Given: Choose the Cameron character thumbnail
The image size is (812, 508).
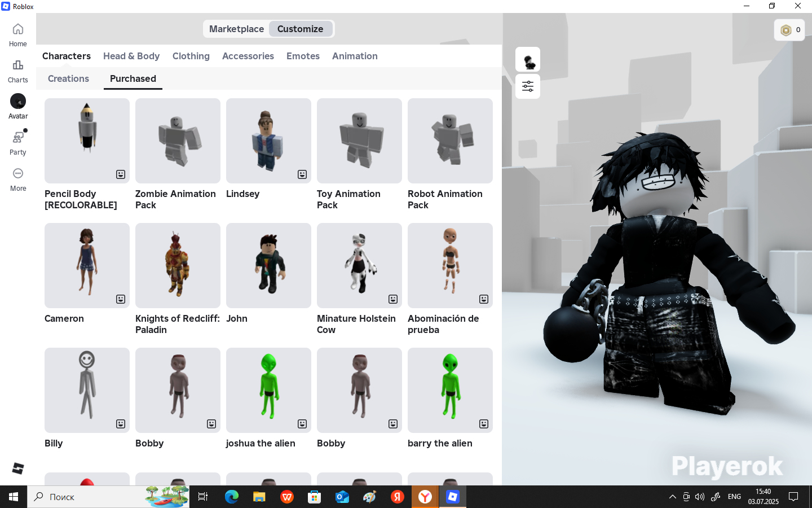Looking at the screenshot, I should (87, 265).
